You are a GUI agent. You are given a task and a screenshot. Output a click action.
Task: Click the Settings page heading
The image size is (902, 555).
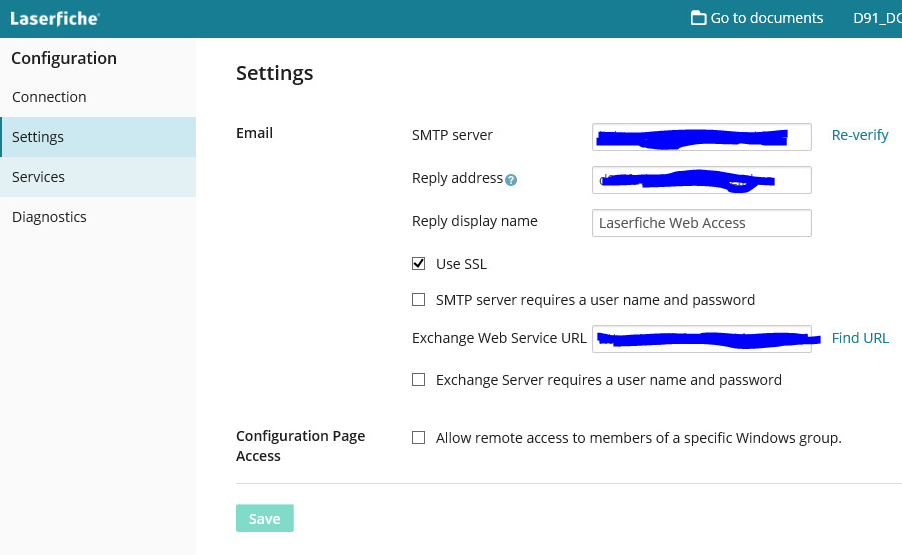(x=274, y=73)
